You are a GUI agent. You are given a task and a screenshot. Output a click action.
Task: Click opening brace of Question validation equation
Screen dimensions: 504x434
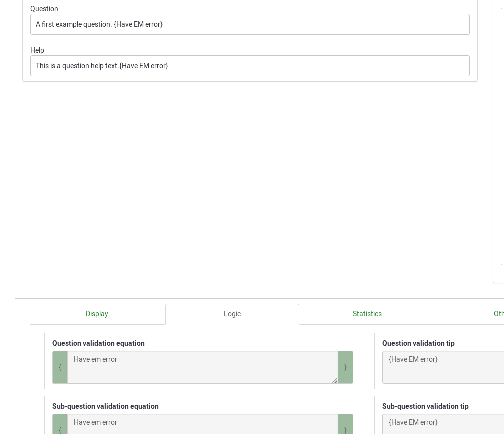tap(60, 367)
